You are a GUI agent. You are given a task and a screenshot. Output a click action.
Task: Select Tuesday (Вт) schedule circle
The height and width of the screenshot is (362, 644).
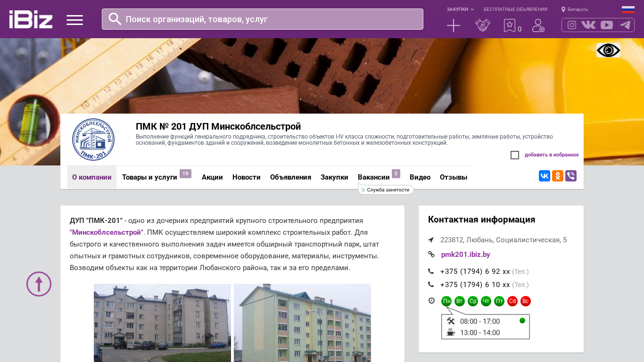pyautogui.click(x=460, y=301)
